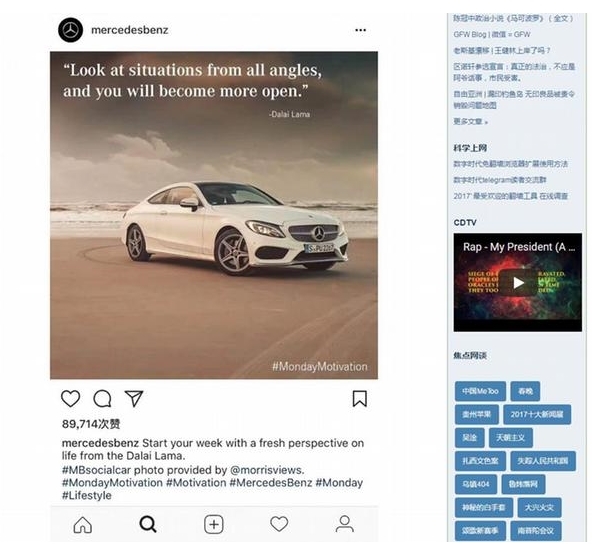
Task: Open the mercedesbenz username in post header
Action: click(130, 30)
